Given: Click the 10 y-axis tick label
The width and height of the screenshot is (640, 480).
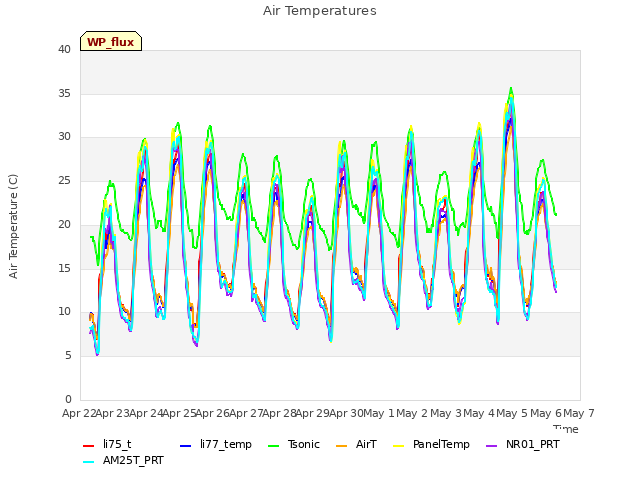Looking at the screenshot, I should coord(64,312).
